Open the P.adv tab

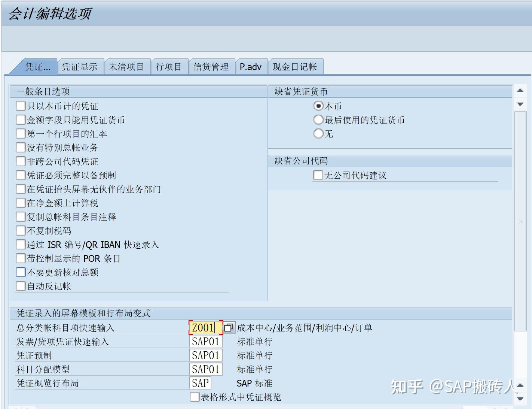coord(251,67)
